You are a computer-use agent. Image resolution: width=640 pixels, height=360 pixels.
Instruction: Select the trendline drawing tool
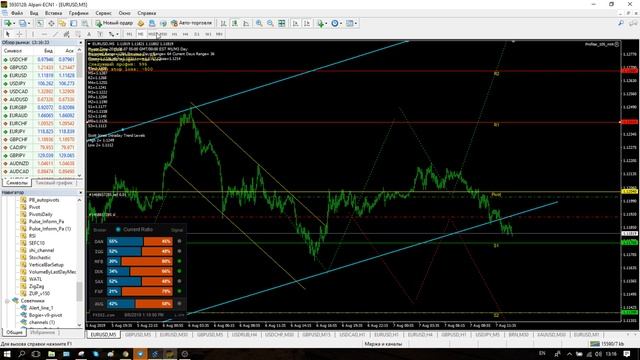[55, 34]
